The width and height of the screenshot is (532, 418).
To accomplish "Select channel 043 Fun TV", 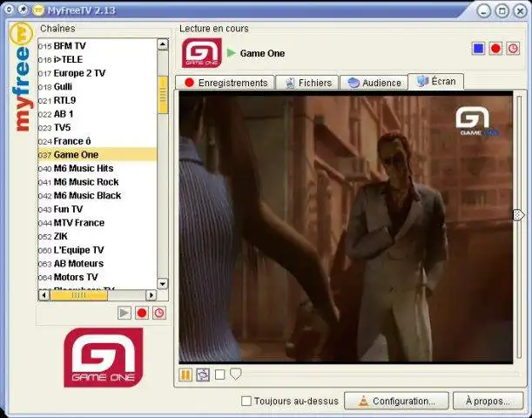I will coord(97,209).
